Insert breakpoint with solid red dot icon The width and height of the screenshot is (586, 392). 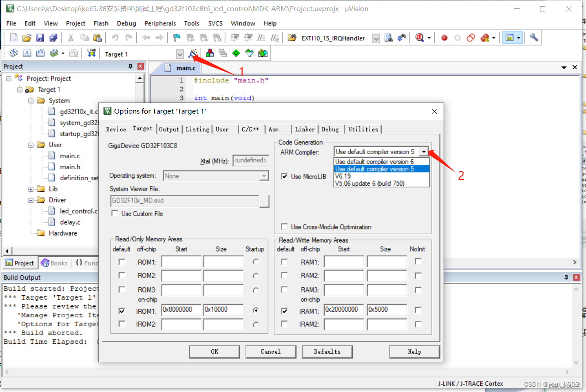(x=444, y=38)
